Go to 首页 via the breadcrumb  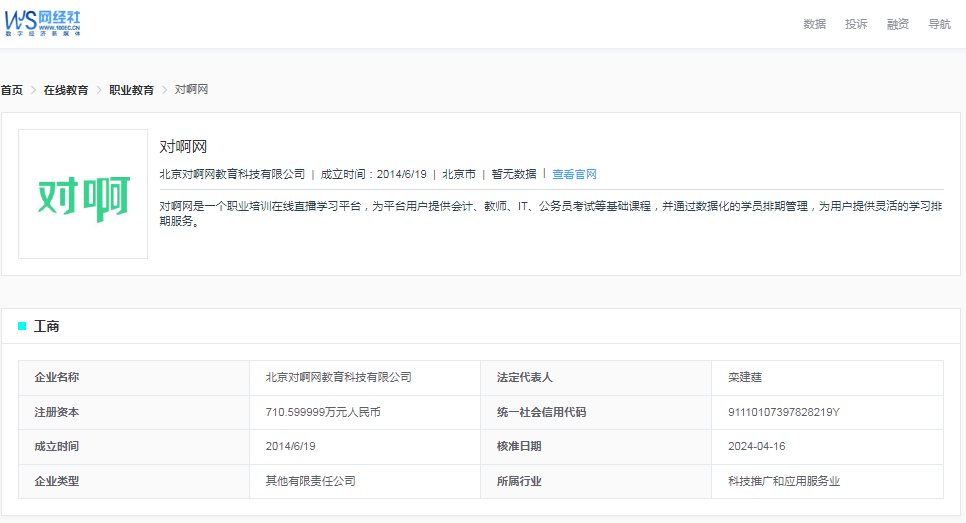coord(12,90)
